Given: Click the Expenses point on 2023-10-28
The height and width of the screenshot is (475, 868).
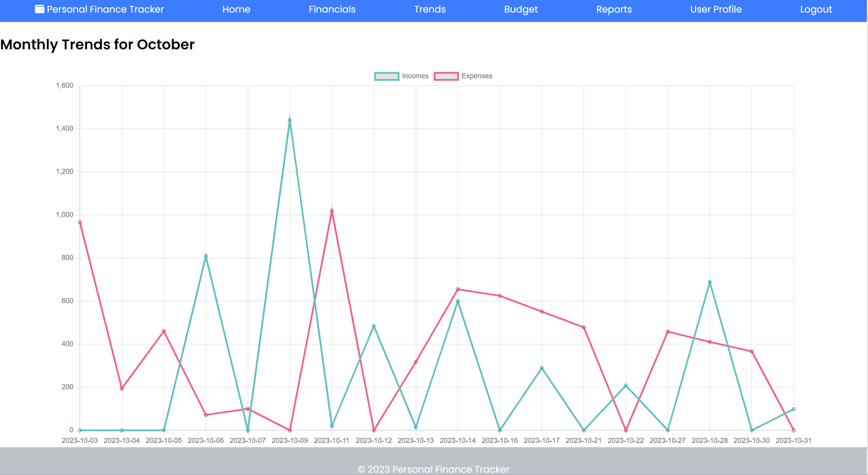Looking at the screenshot, I should (710, 342).
